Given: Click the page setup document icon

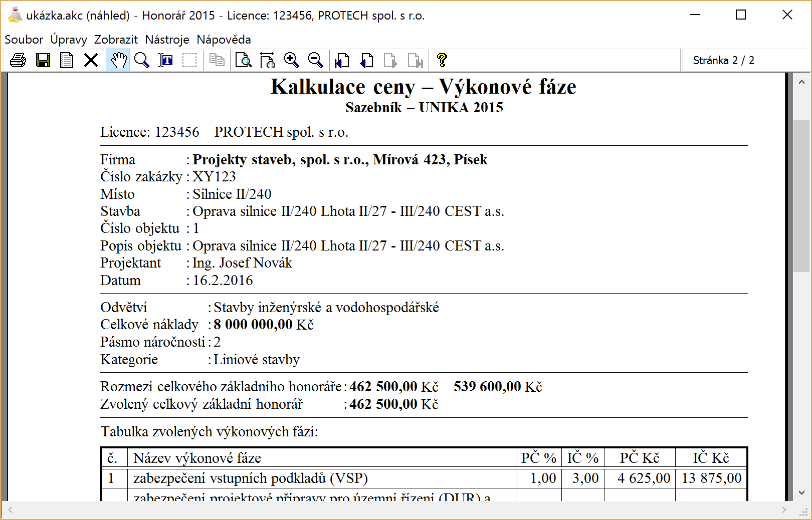Looking at the screenshot, I should 67,61.
